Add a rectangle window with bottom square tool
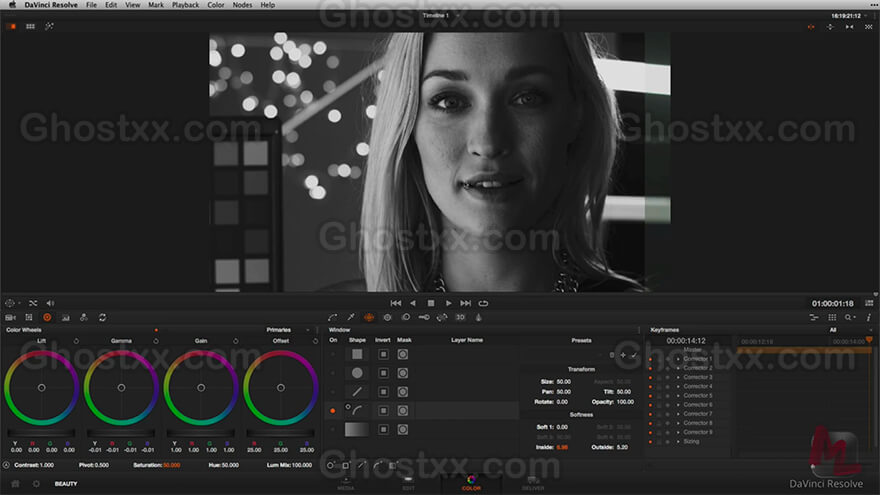 point(346,465)
